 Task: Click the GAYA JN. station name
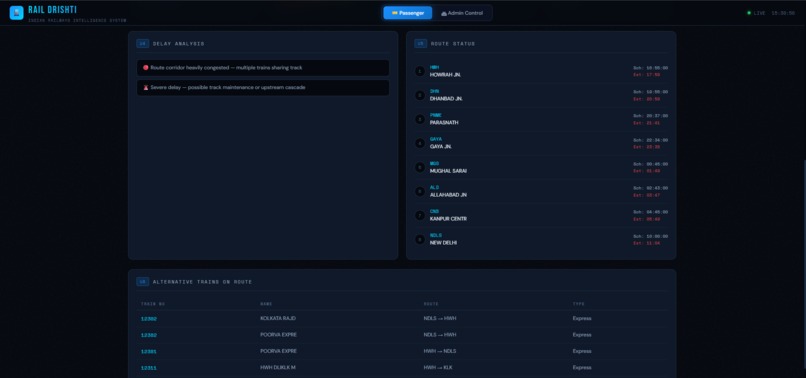[441, 147]
